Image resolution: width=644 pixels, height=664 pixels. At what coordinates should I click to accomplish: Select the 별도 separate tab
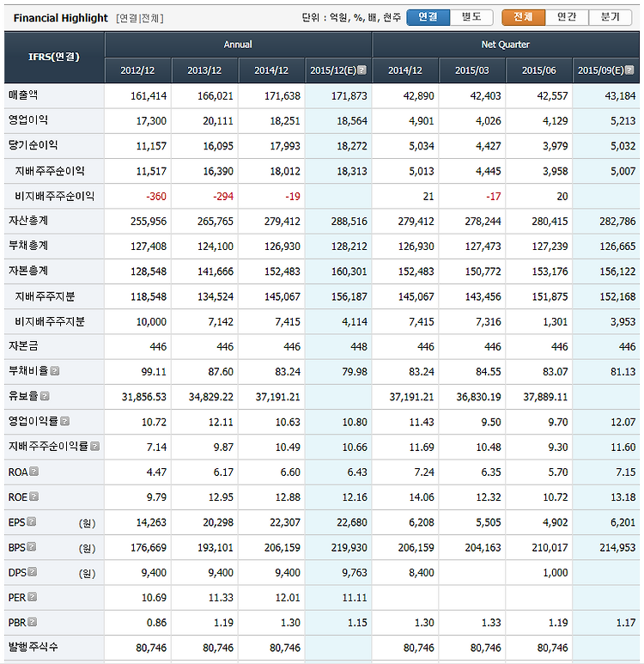[x=471, y=17]
